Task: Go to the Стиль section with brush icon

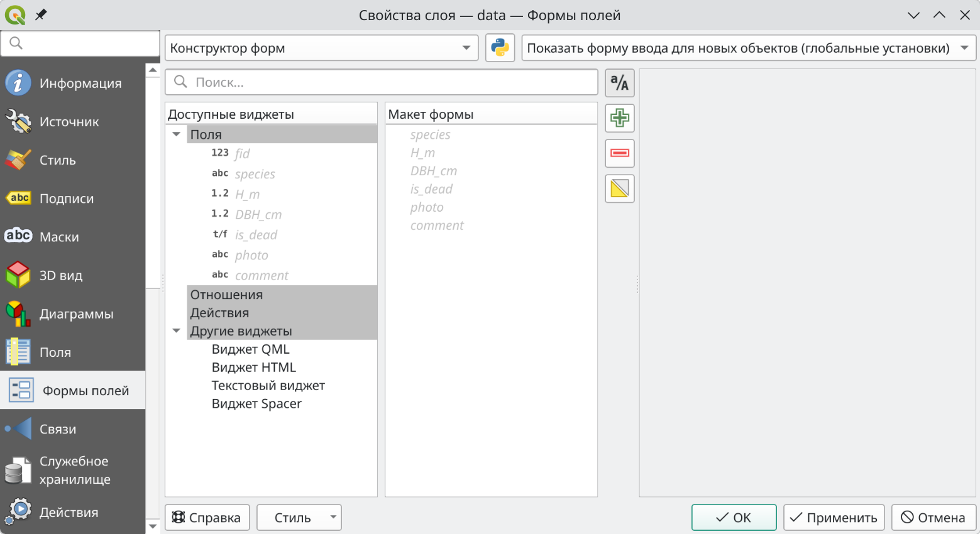Action: [72, 160]
